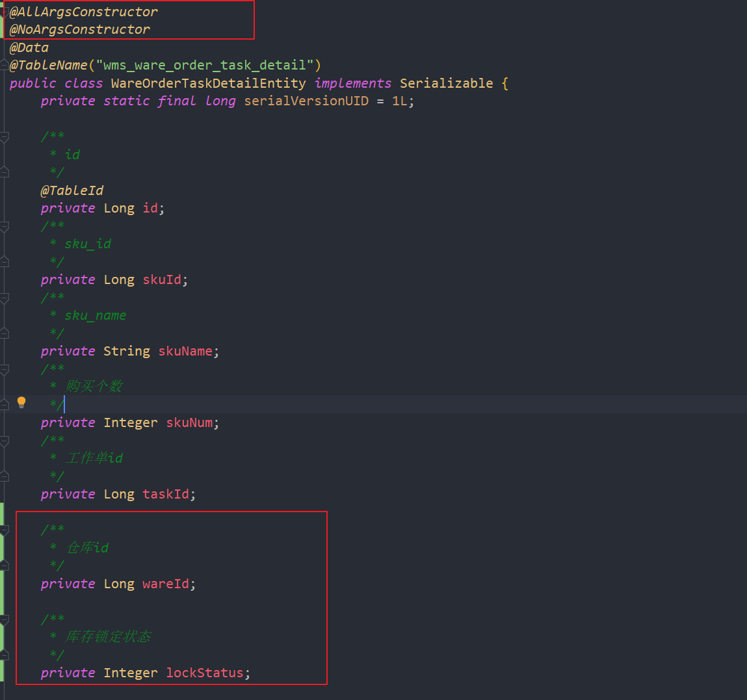Click the @TableId annotation
Viewport: 747px width, 700px height.
(x=72, y=190)
